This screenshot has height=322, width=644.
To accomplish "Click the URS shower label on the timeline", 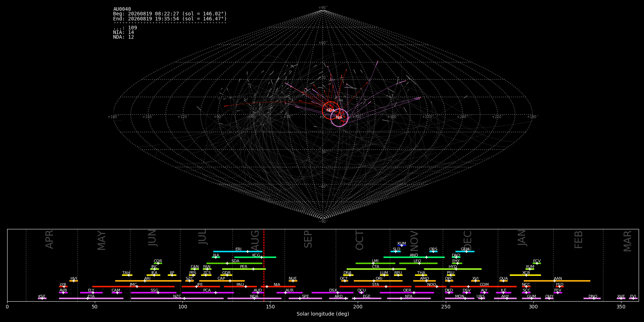I will (480, 297).
